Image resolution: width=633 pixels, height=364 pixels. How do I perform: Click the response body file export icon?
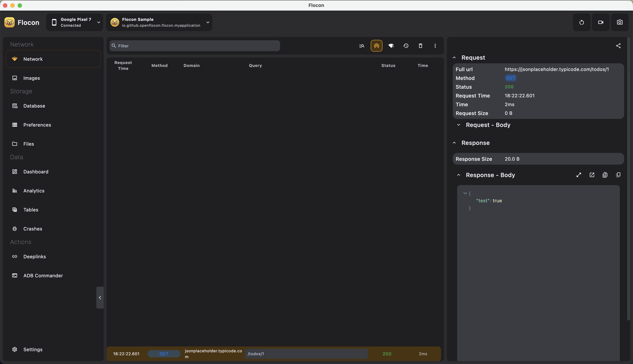[605, 175]
